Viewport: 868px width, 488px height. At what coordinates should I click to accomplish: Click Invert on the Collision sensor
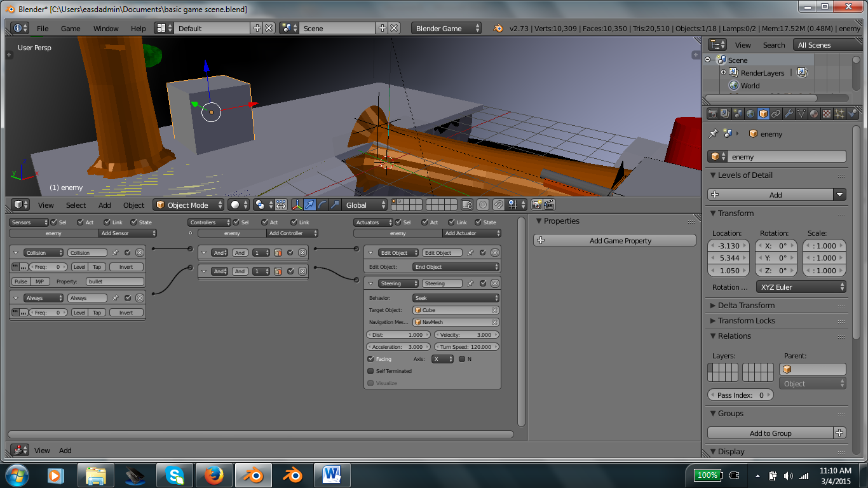point(126,267)
